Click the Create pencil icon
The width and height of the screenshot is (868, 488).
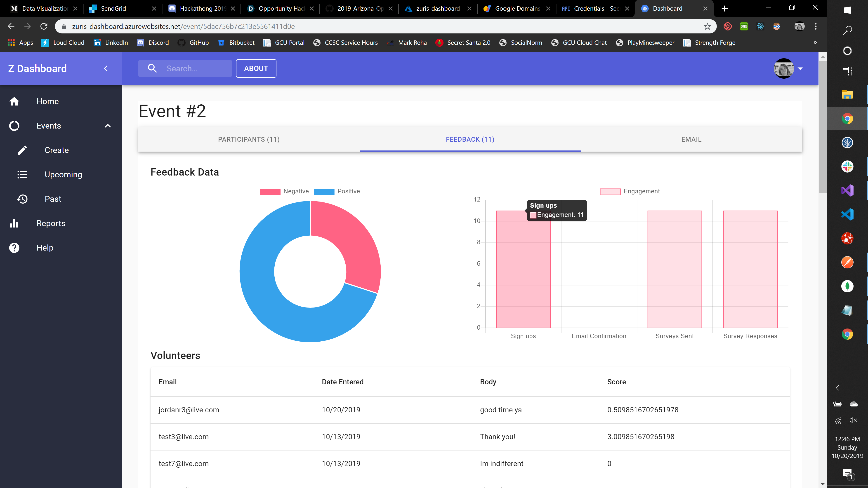[22, 150]
